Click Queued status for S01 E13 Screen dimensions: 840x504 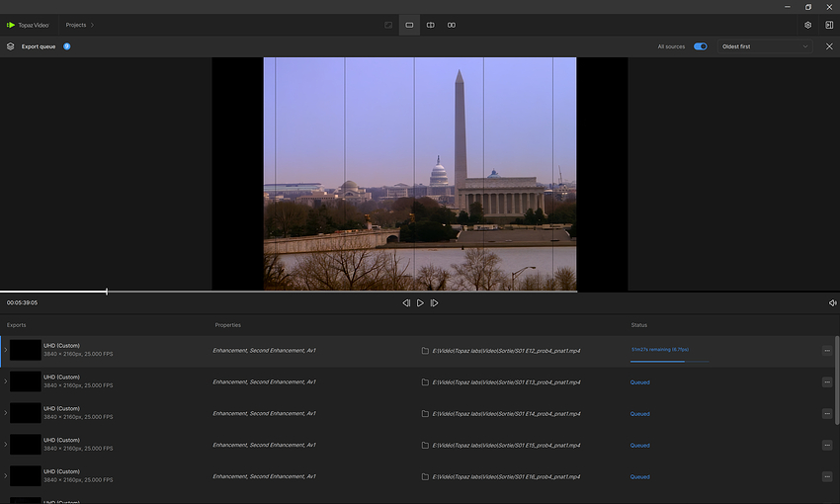[x=639, y=382]
